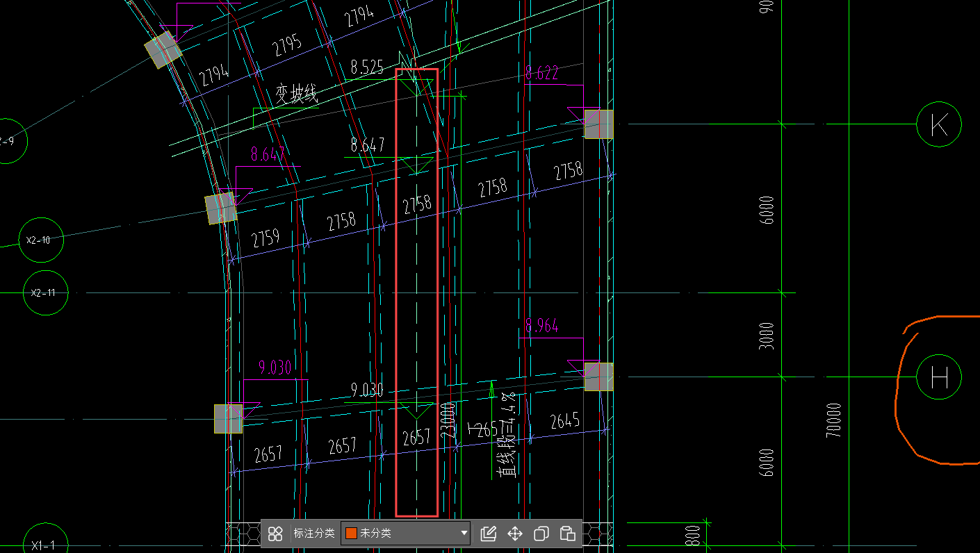Click the white elevation 9.030
Image resolution: width=980 pixels, height=553 pixels.
[x=367, y=390]
